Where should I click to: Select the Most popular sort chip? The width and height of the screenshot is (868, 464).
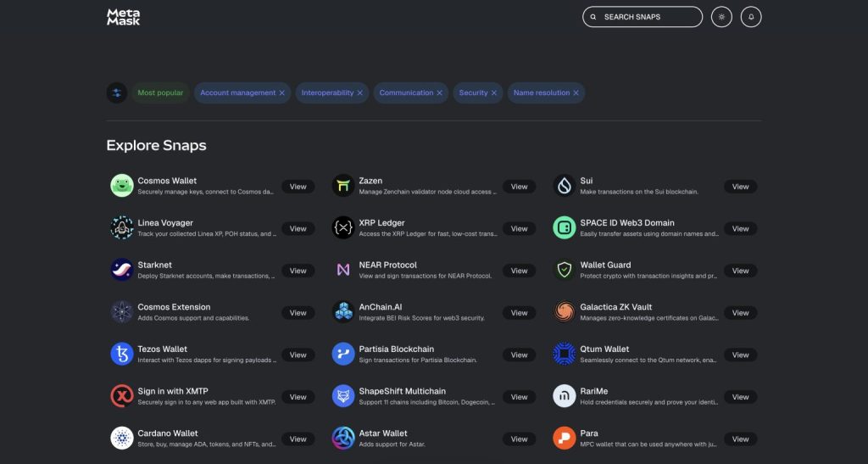click(160, 93)
